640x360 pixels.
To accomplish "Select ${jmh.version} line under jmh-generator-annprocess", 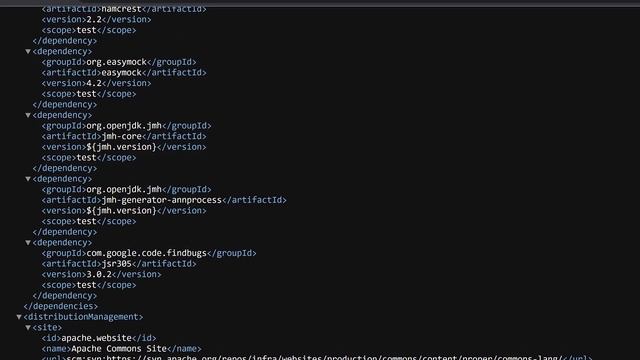I will coord(124,211).
